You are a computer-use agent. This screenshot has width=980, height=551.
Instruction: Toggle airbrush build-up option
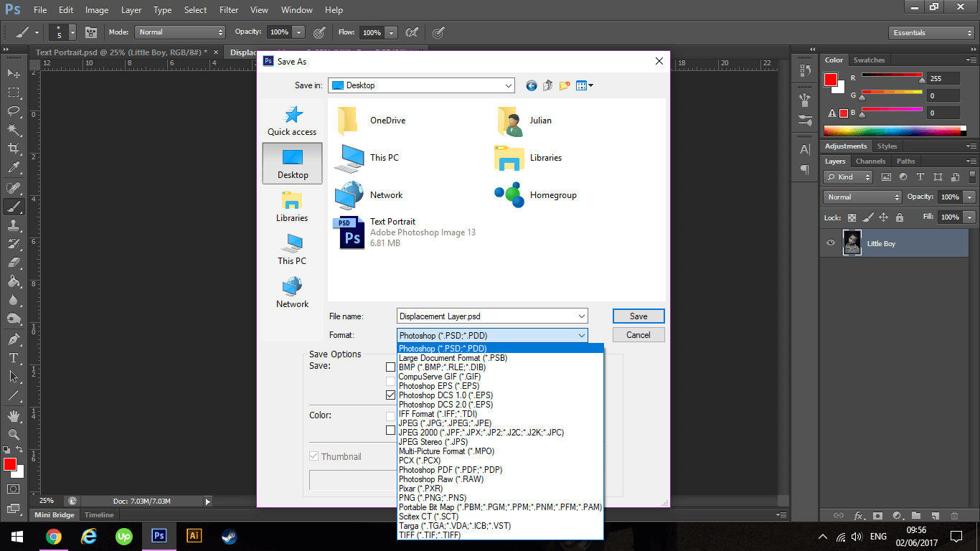click(x=412, y=32)
